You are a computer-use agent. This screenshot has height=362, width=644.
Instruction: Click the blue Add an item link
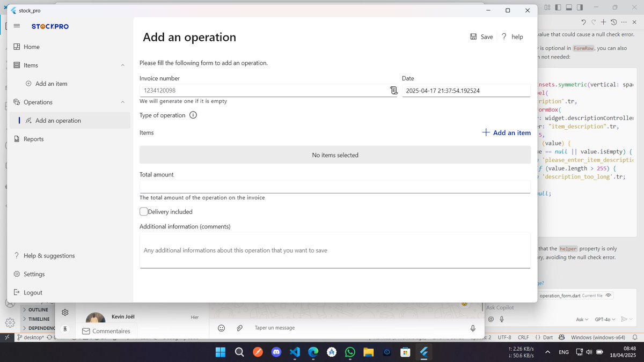(x=506, y=132)
